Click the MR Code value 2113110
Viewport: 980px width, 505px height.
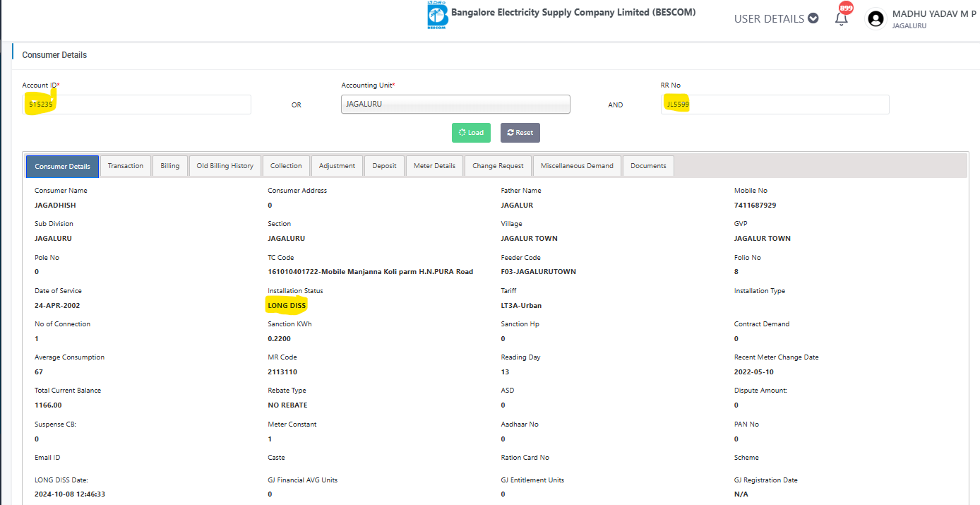[x=282, y=372]
